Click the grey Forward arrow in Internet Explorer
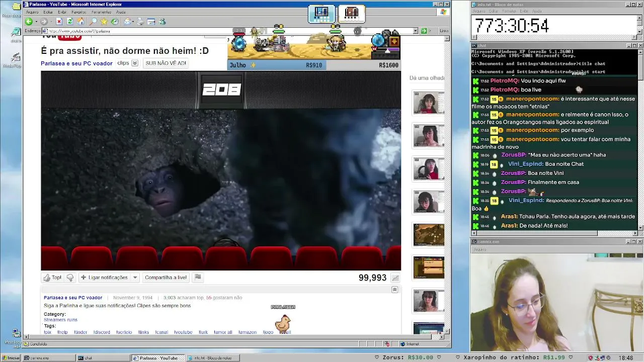The image size is (644, 362). click(x=44, y=22)
